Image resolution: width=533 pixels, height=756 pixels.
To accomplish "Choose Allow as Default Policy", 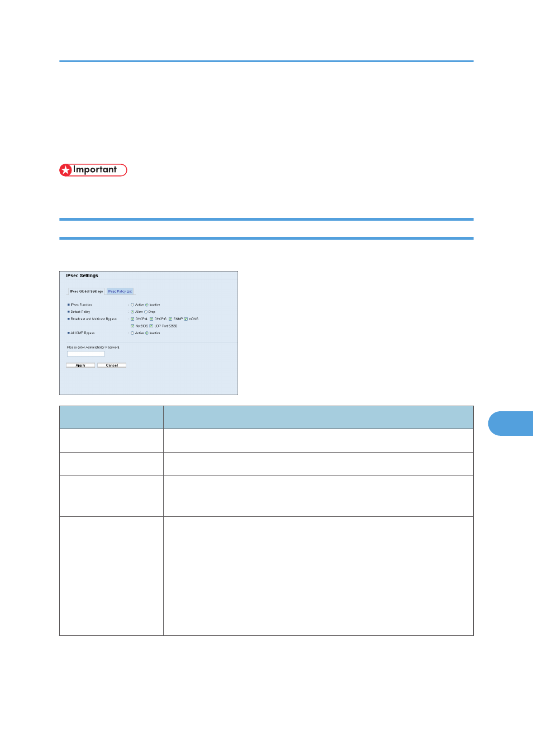I will pyautogui.click(x=132, y=312).
